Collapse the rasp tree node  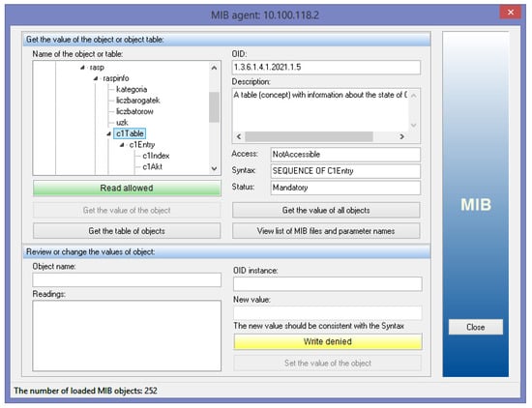(x=82, y=68)
